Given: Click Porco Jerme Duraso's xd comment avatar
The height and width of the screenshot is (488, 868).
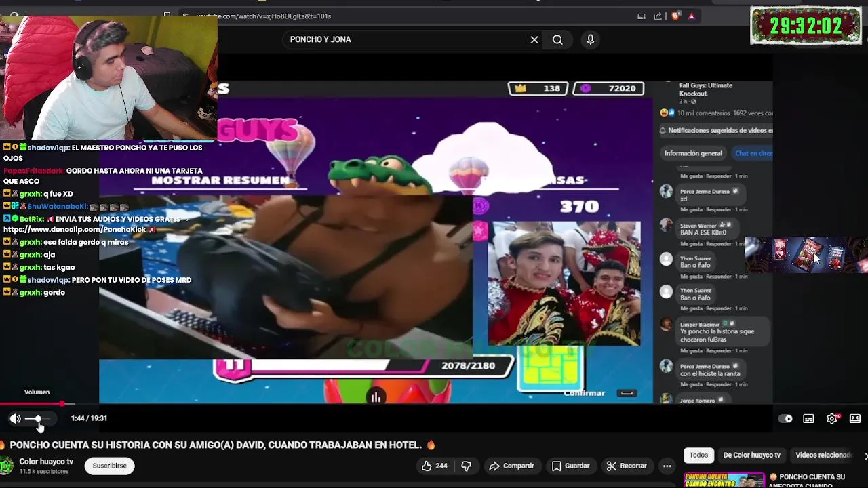Looking at the screenshot, I should pos(667,192).
